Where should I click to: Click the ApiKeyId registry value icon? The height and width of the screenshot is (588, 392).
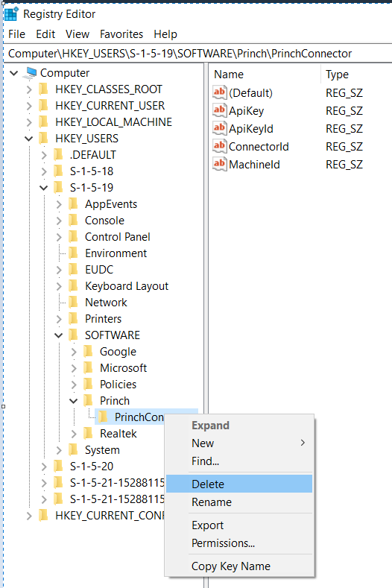[219, 129]
